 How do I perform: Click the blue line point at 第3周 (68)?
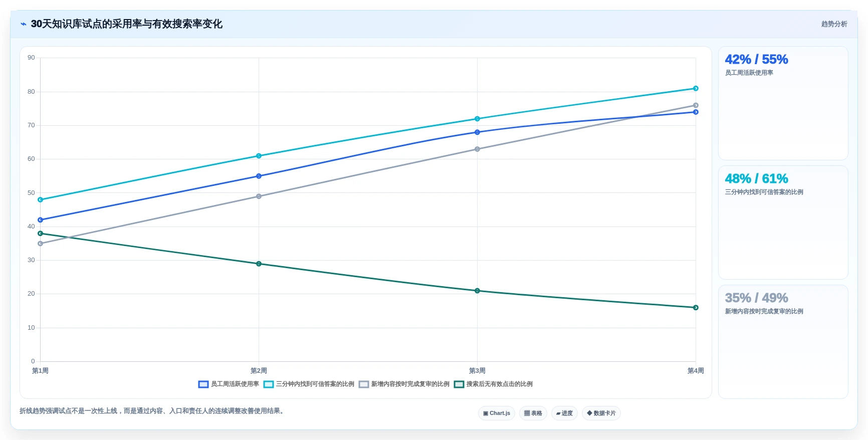pos(477,132)
